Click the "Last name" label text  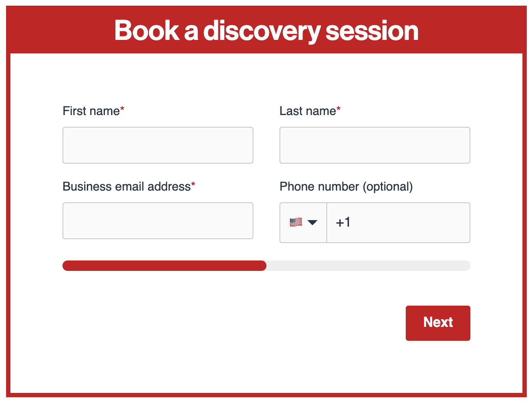click(x=308, y=111)
